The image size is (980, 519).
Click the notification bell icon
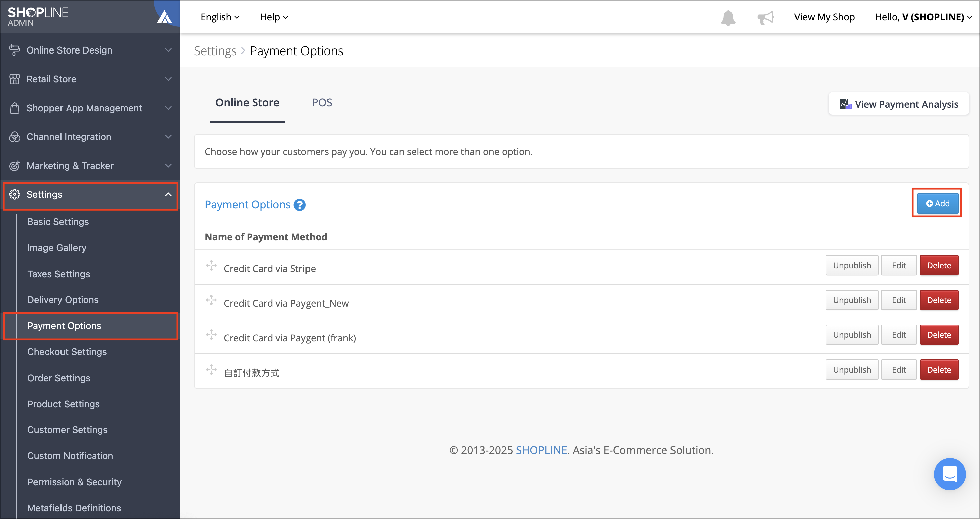coord(728,17)
